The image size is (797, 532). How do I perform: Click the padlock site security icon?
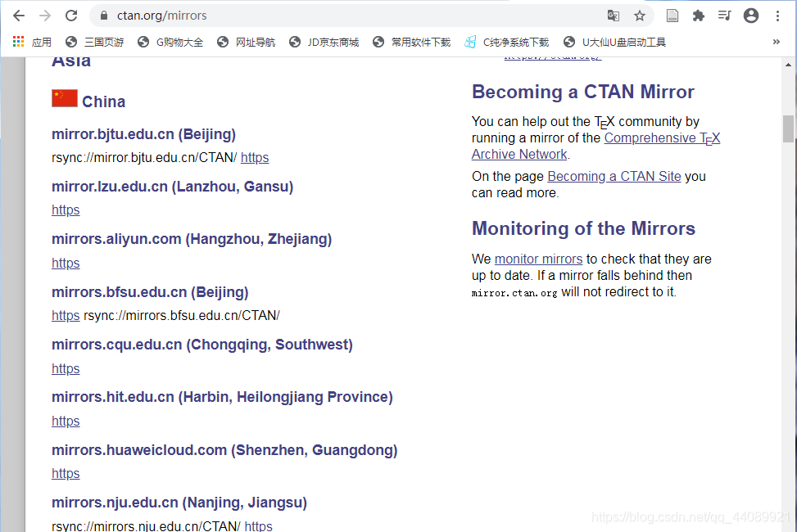tap(104, 16)
